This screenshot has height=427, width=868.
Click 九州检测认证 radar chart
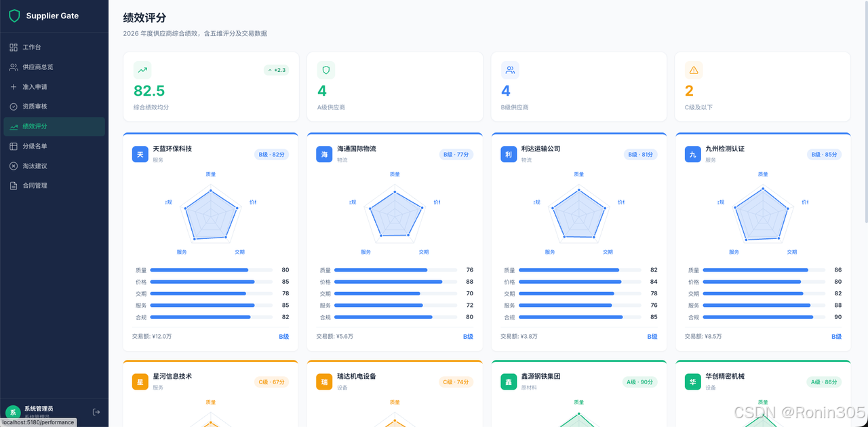tap(763, 213)
